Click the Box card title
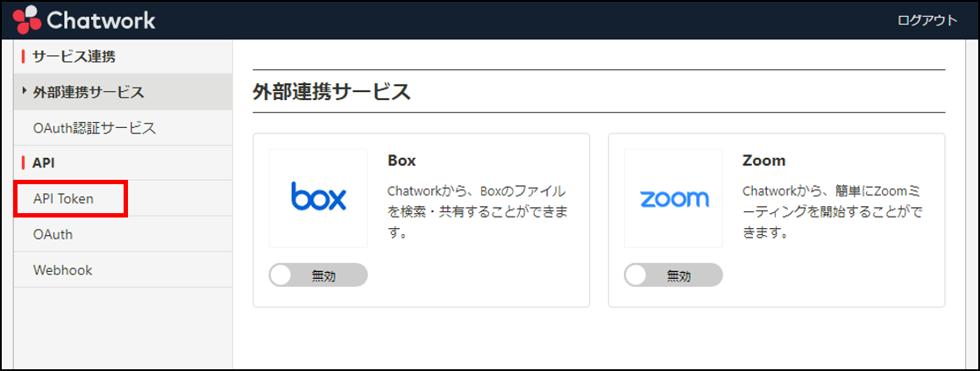The height and width of the screenshot is (371, 980). click(x=401, y=161)
